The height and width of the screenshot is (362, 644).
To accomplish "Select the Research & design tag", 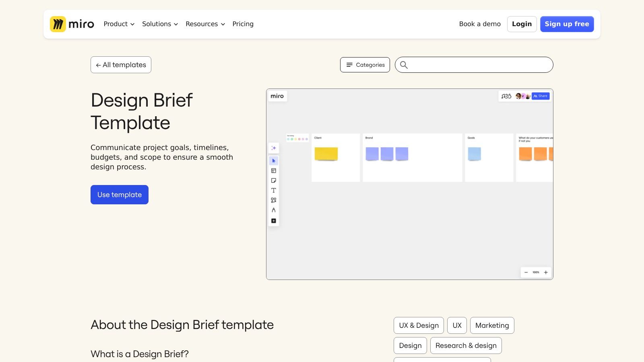I will [x=466, y=346].
